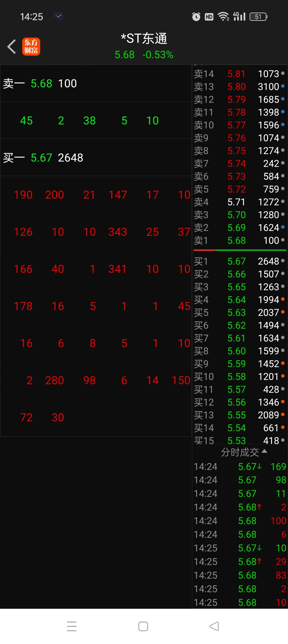Select the 买6 5.62 1494 row
This screenshot has height=644, width=288.
239,325
